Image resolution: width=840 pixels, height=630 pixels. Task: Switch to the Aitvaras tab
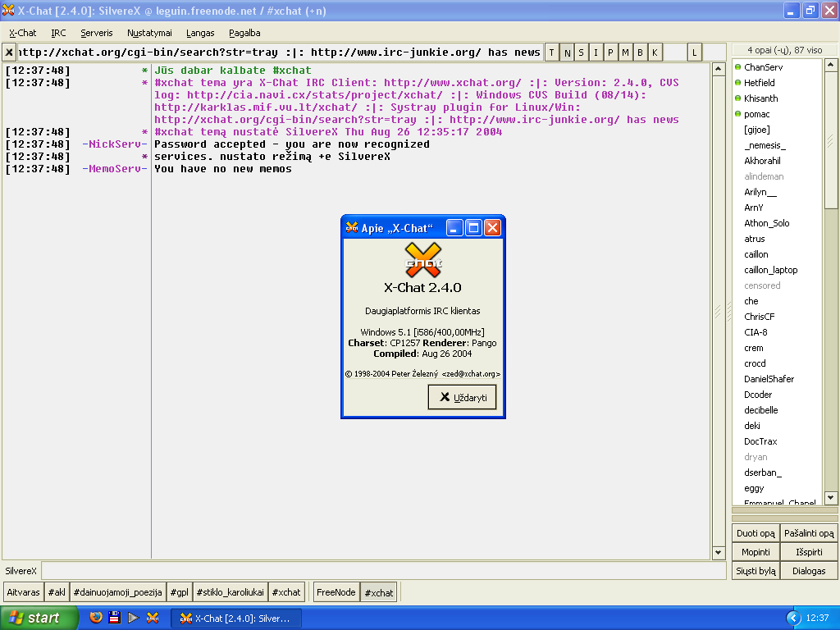(x=23, y=592)
